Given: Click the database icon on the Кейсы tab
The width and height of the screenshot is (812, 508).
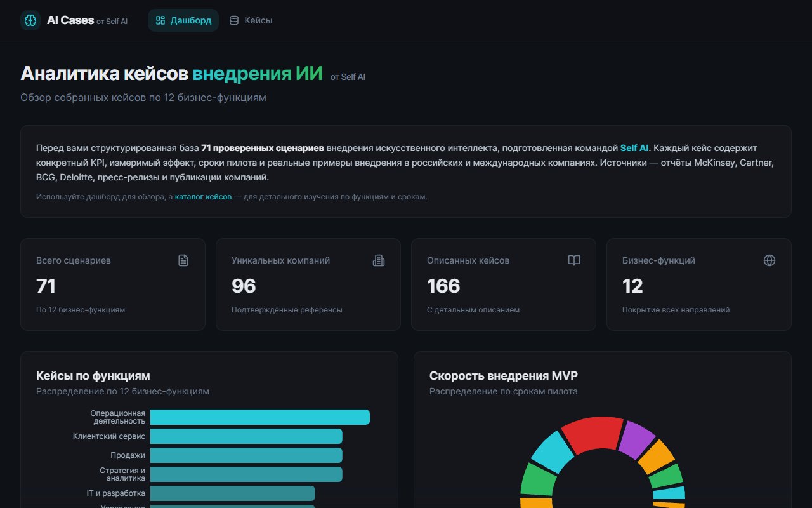Looking at the screenshot, I should (234, 20).
